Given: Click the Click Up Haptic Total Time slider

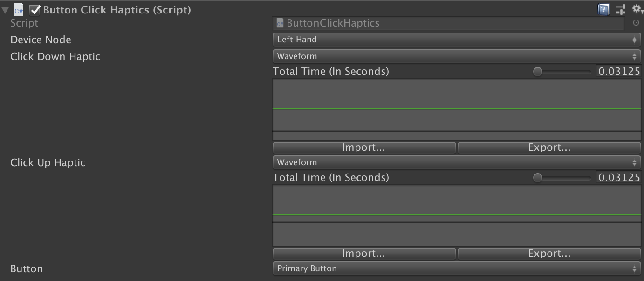Looking at the screenshot, I should 563,178.
